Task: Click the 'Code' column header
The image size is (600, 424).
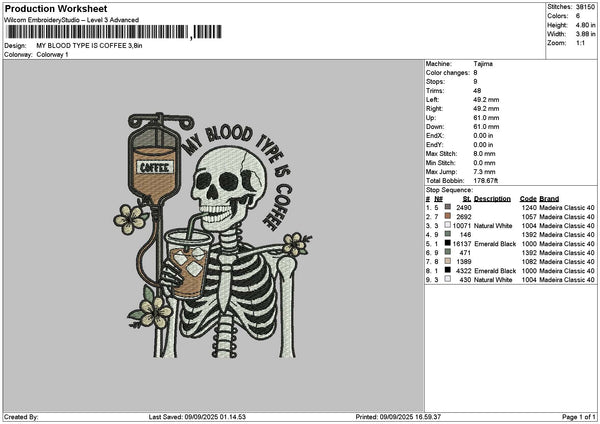Action: [x=528, y=199]
